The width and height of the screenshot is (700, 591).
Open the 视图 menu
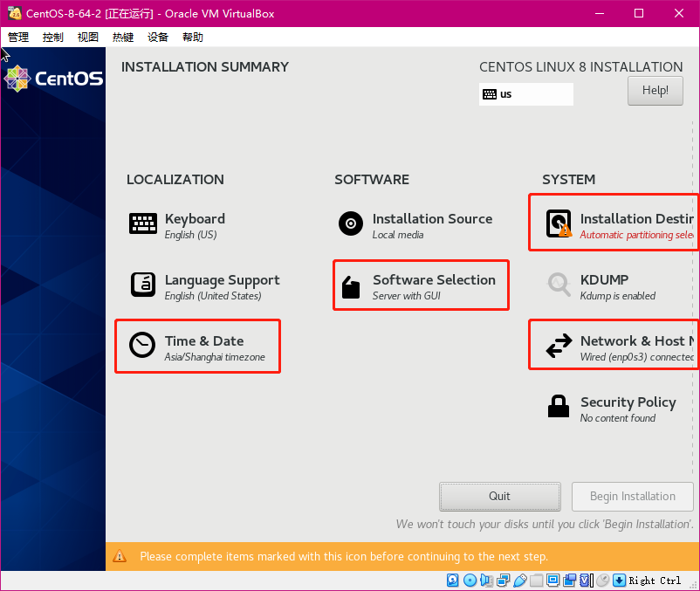point(87,37)
